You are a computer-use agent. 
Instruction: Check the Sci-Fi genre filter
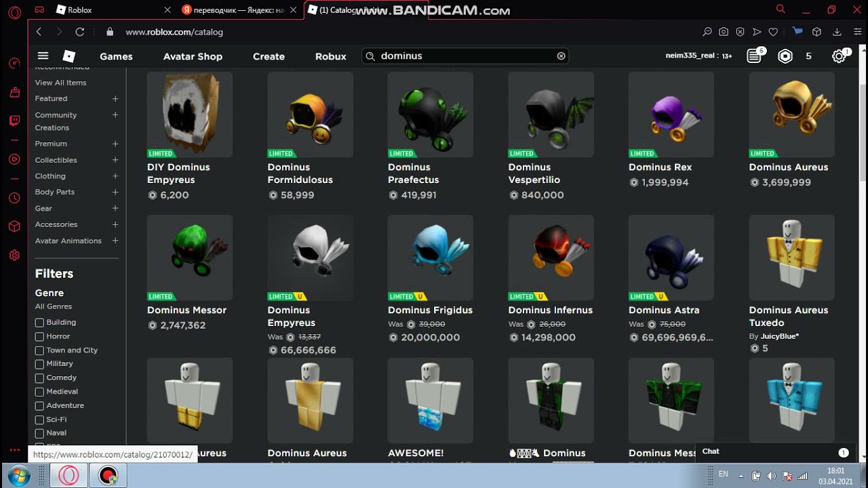39,420
